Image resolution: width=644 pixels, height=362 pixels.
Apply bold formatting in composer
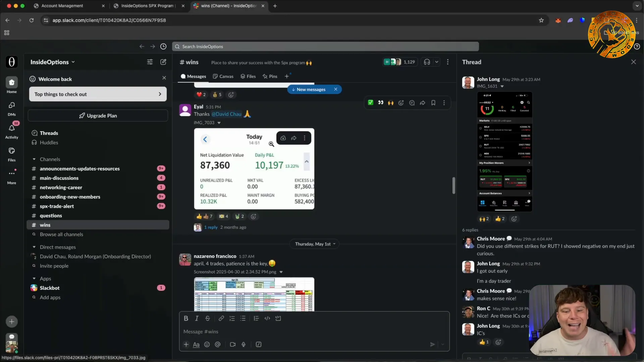coord(186,318)
